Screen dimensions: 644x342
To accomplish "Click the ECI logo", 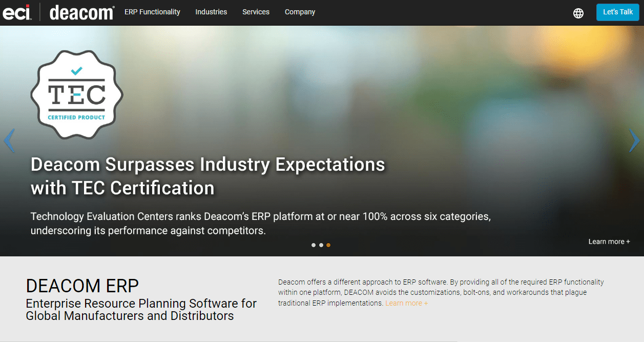I will tap(17, 12).
